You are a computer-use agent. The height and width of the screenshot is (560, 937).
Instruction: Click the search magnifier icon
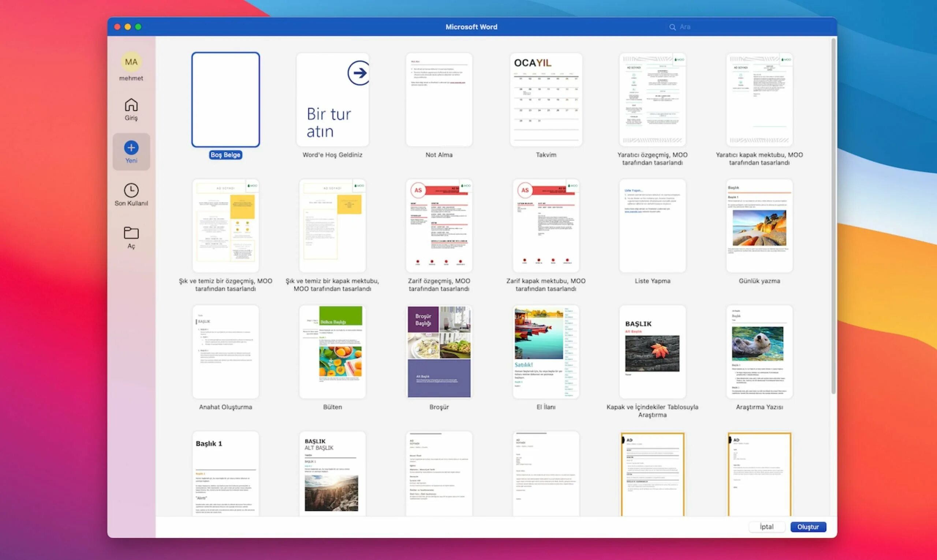[x=672, y=27]
